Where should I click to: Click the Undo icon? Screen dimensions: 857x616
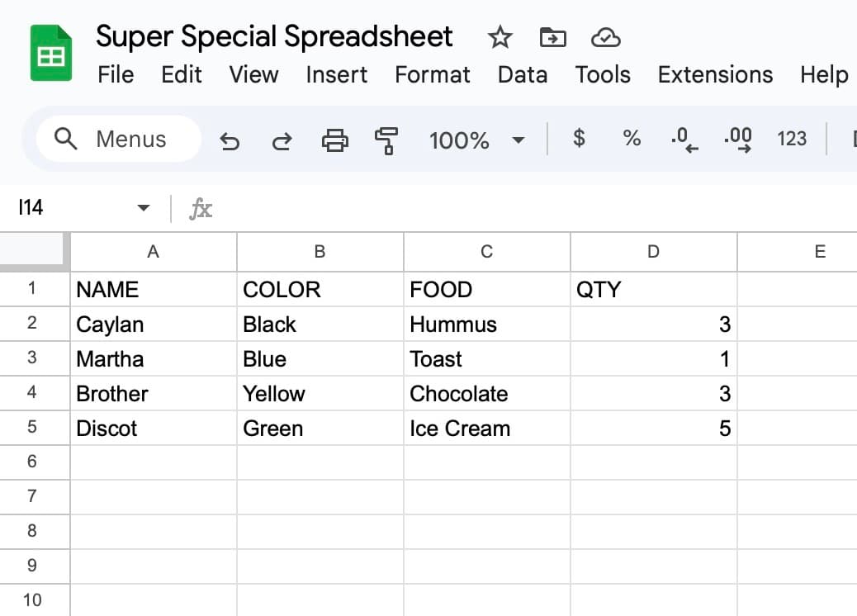230,140
